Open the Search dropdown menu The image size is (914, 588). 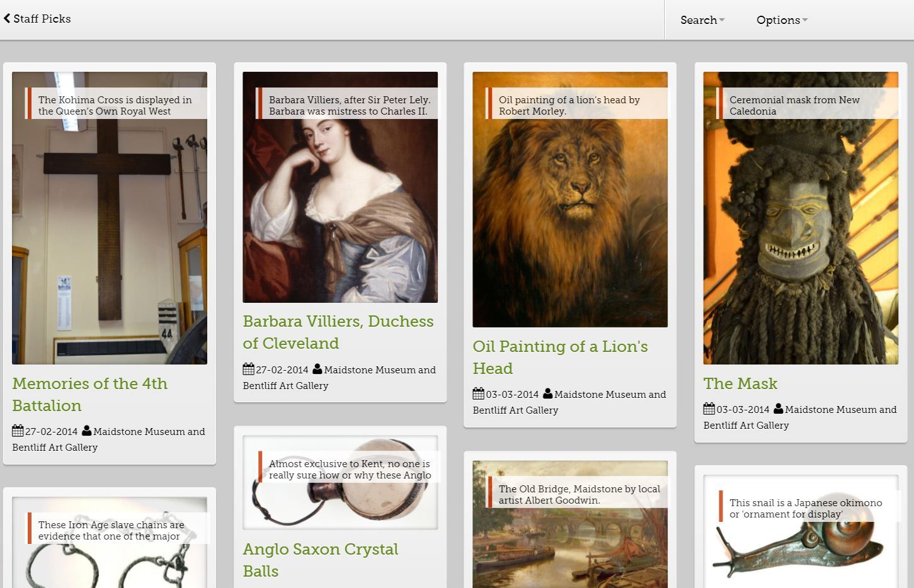click(x=702, y=20)
